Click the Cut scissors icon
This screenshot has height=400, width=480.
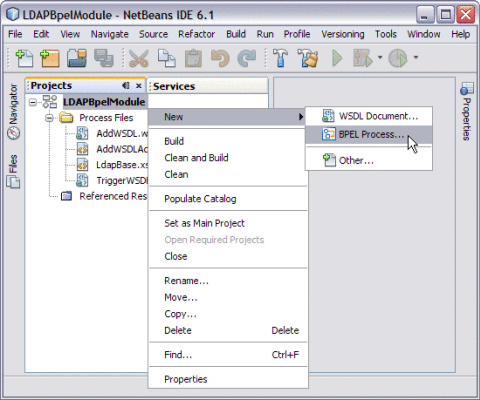tap(138, 58)
